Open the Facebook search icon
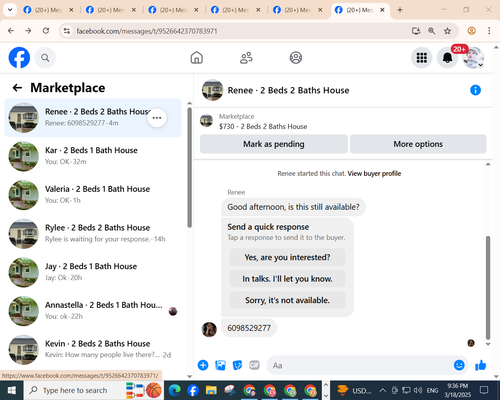 coord(45,58)
